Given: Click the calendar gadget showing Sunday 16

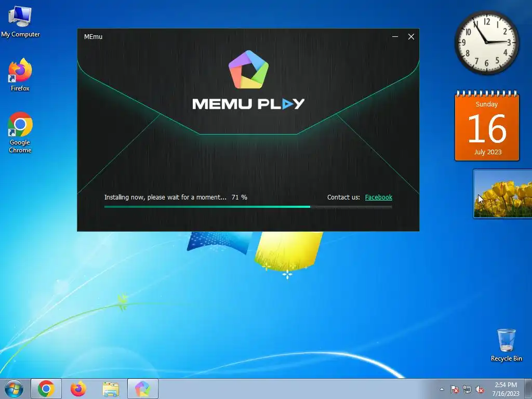Looking at the screenshot, I should pos(487,126).
